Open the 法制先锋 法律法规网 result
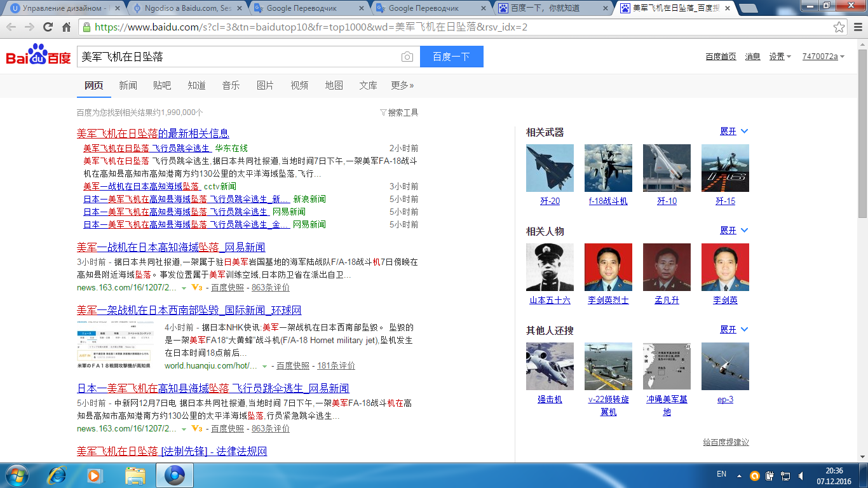This screenshot has height=488, width=868. pyautogui.click(x=172, y=451)
